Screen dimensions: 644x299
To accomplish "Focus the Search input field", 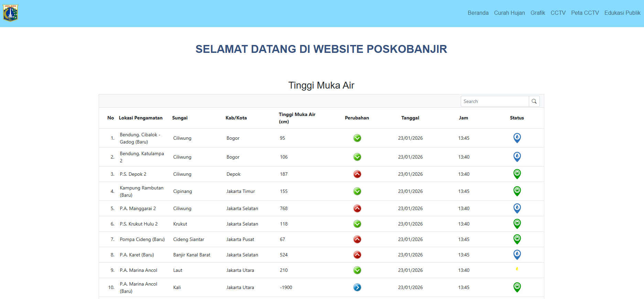I will point(494,101).
